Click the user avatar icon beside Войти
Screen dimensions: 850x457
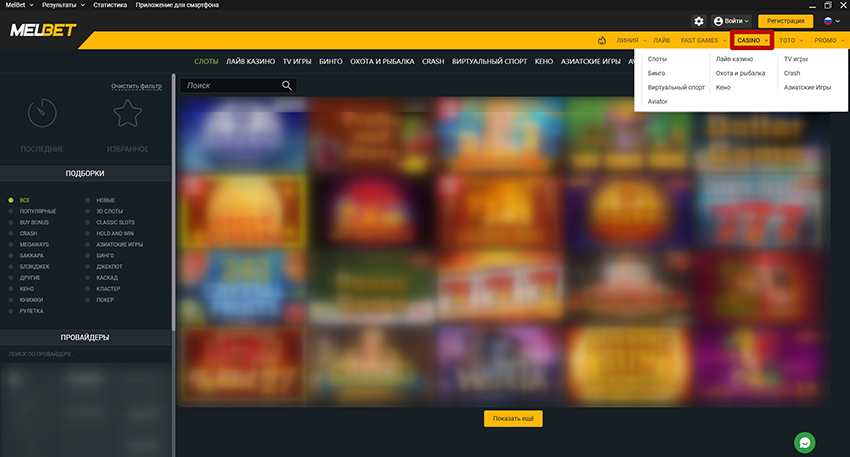(718, 21)
